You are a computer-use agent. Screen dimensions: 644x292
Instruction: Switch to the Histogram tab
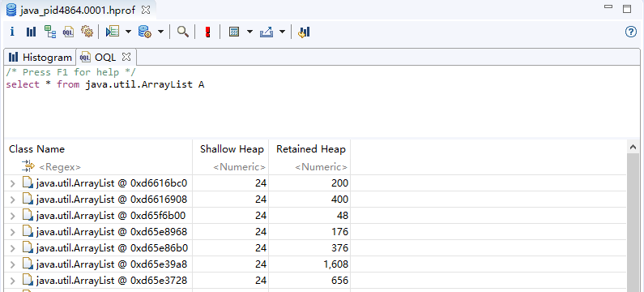pos(40,57)
